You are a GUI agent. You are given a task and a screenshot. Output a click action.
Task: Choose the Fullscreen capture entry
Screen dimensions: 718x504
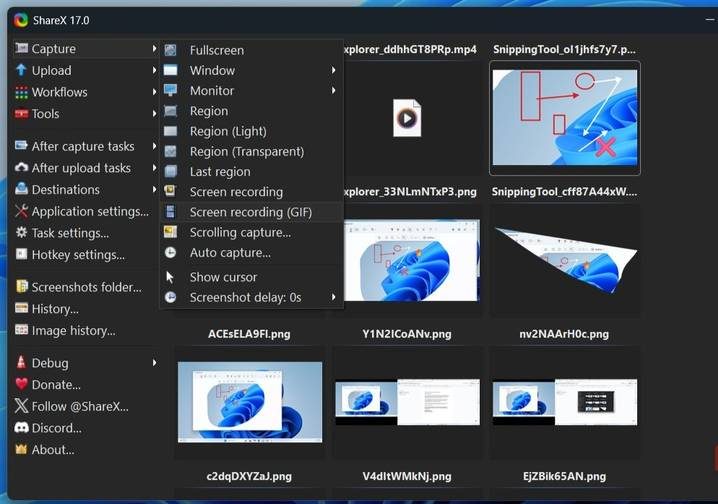point(251,50)
